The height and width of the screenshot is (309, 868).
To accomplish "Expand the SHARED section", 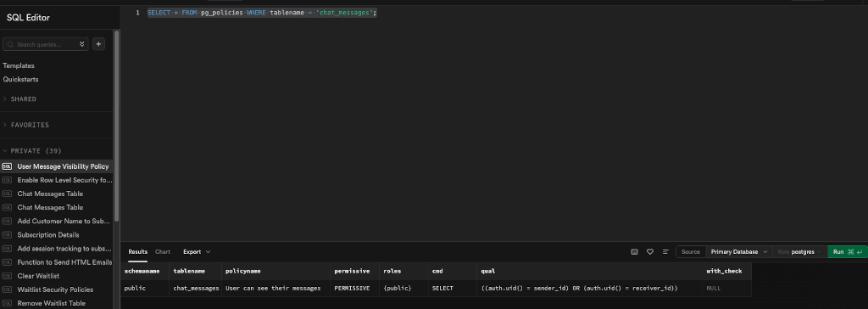I will click(x=20, y=98).
